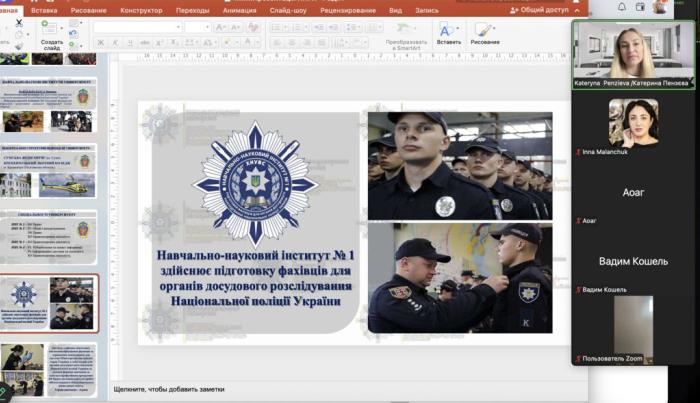Screen dimensions: 700x403
Task: Open the font size dropdown
Action: pos(197,27)
